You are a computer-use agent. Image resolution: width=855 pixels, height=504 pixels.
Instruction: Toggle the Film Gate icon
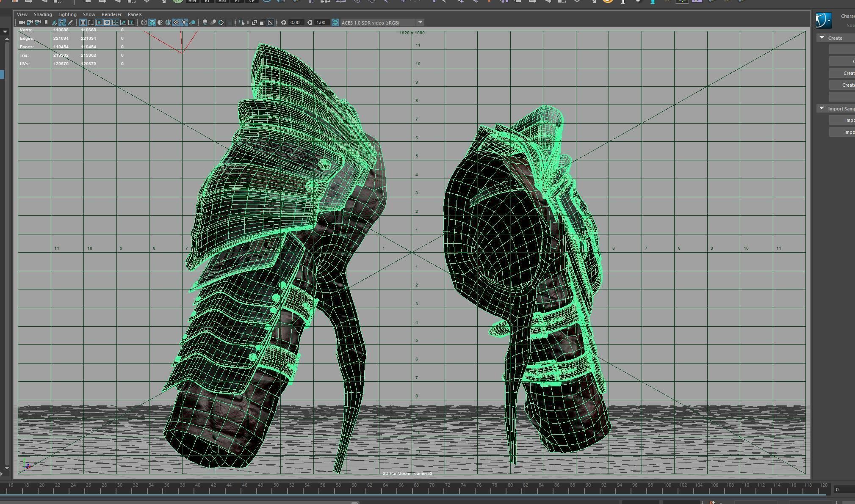[x=91, y=22]
